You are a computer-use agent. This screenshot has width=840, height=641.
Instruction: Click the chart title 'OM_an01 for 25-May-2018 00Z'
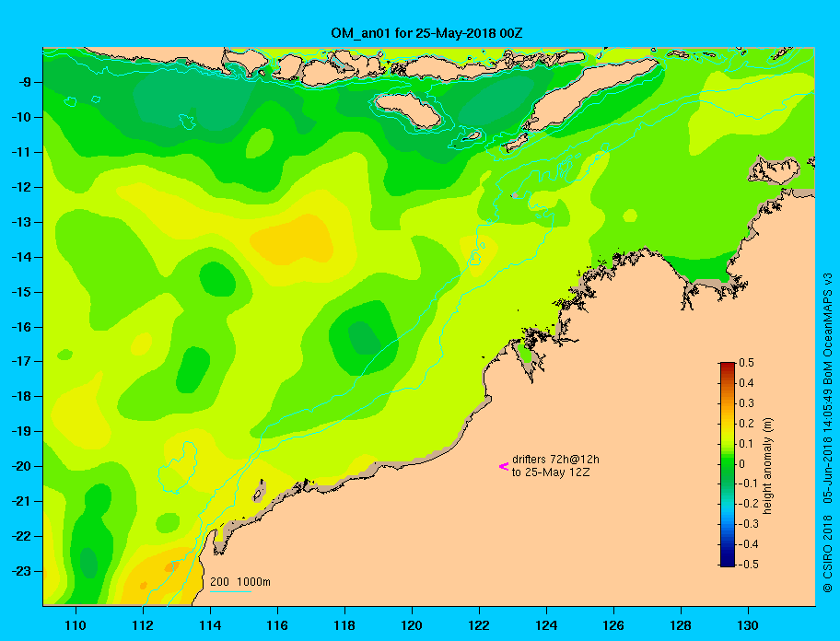426,33
